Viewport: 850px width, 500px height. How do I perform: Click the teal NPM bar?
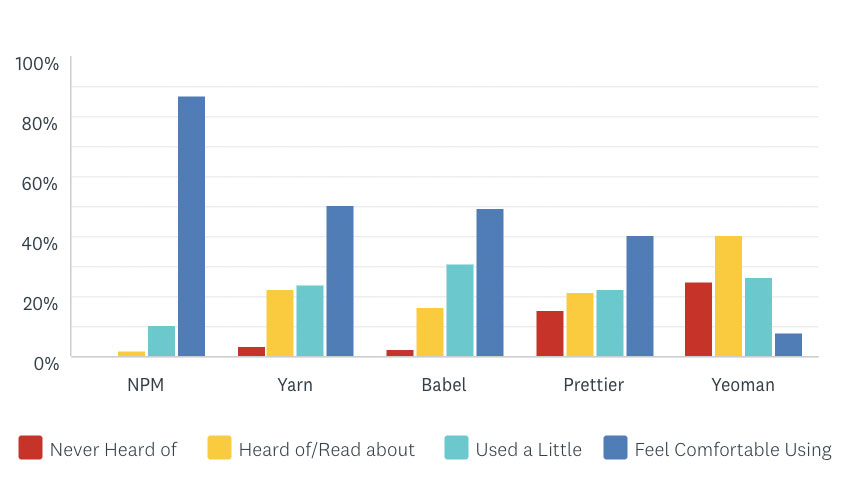161,341
